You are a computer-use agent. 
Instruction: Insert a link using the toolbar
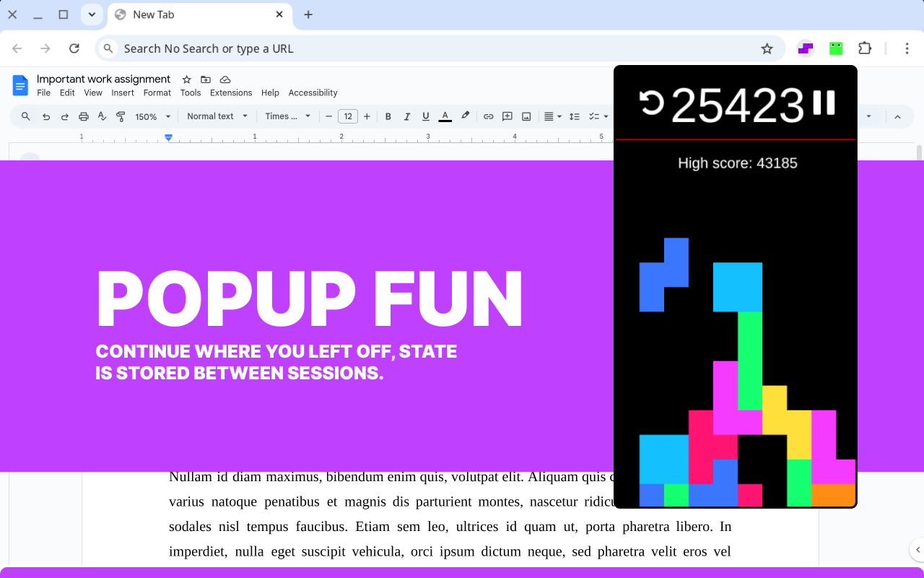pyautogui.click(x=488, y=116)
